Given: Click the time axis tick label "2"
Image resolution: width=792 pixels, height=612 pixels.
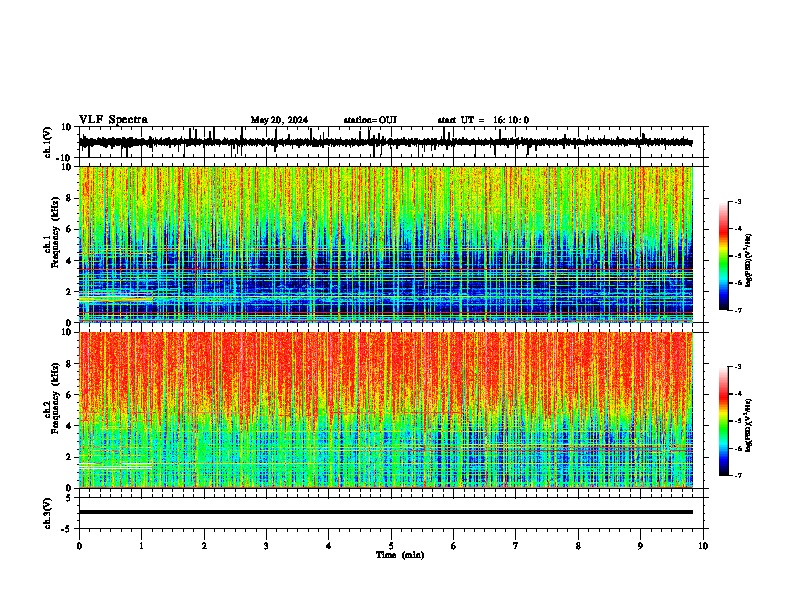Looking at the screenshot, I should pos(204,546).
